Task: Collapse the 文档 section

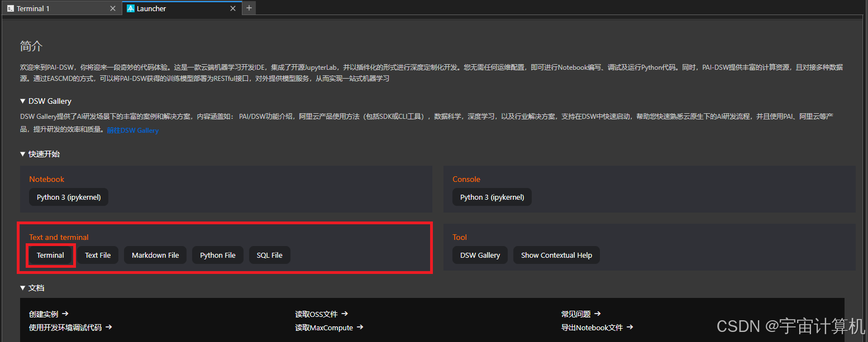Action: click(22, 287)
